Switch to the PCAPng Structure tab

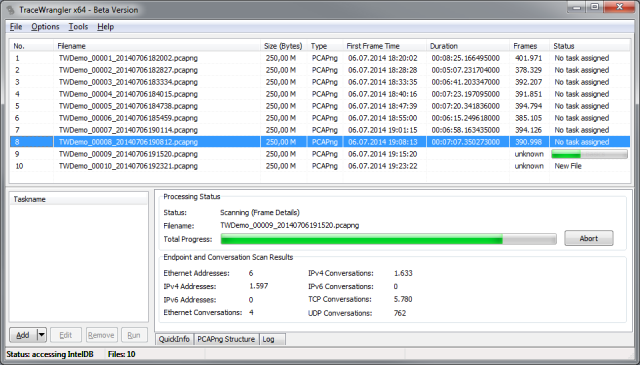(226, 339)
